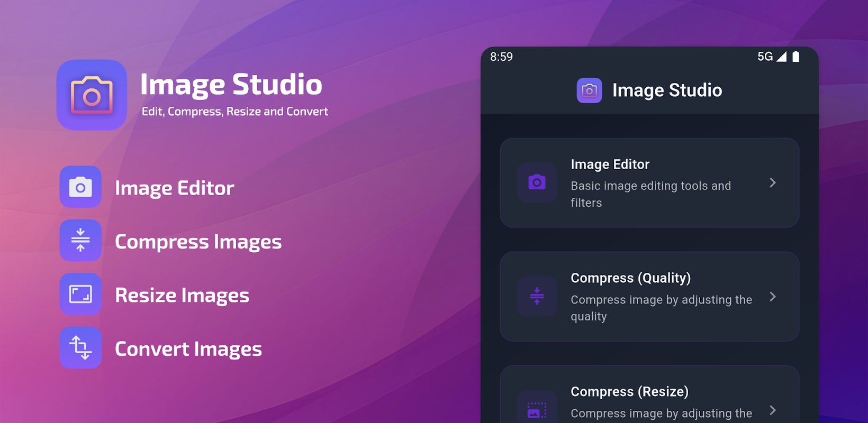Click the large Image Studio camera logo
This screenshot has width=868, height=423.
(92, 95)
